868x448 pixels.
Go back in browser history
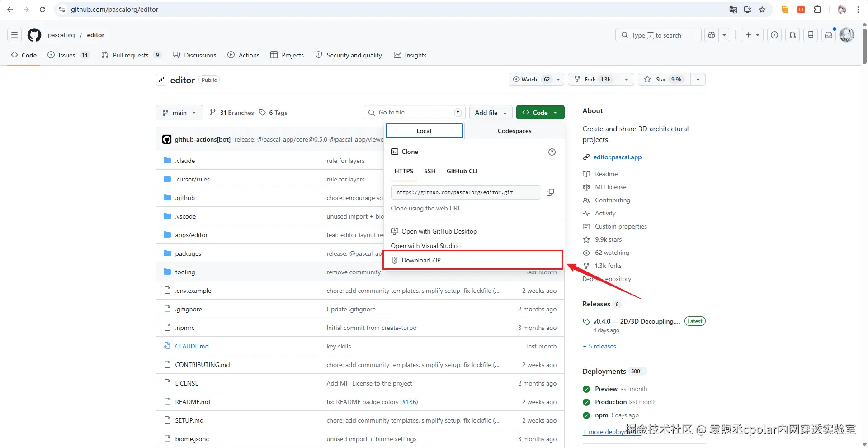click(10, 10)
